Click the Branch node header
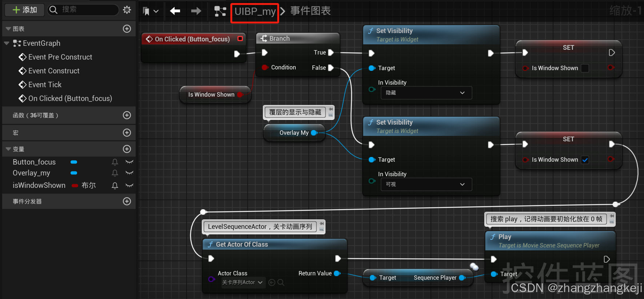This screenshot has width=644, height=299. (x=298, y=38)
